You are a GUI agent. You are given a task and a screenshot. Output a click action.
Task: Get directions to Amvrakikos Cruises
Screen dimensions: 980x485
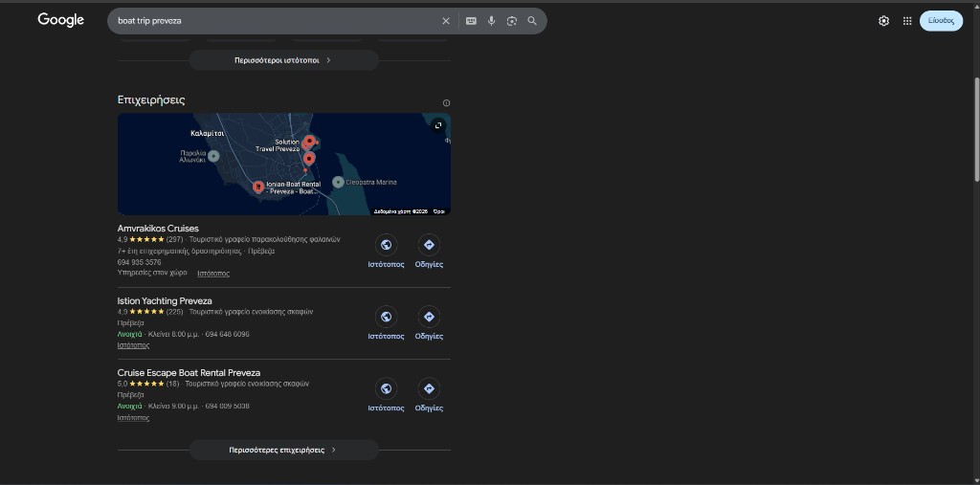tap(429, 245)
